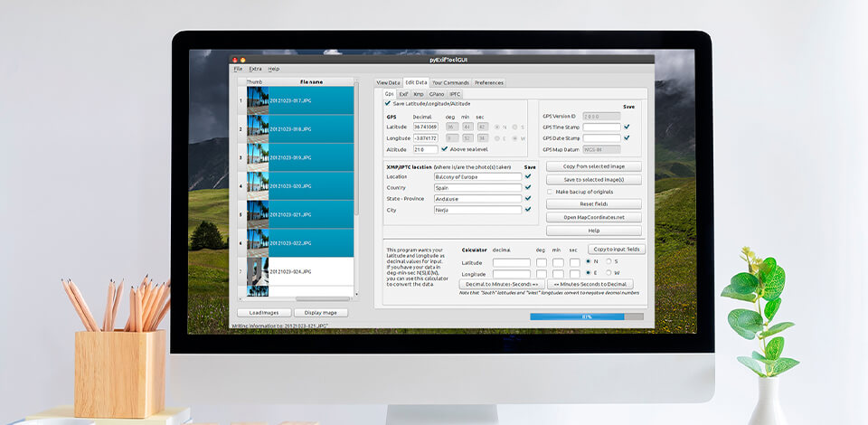Click the calculator Longitude decimal field

tap(512, 273)
